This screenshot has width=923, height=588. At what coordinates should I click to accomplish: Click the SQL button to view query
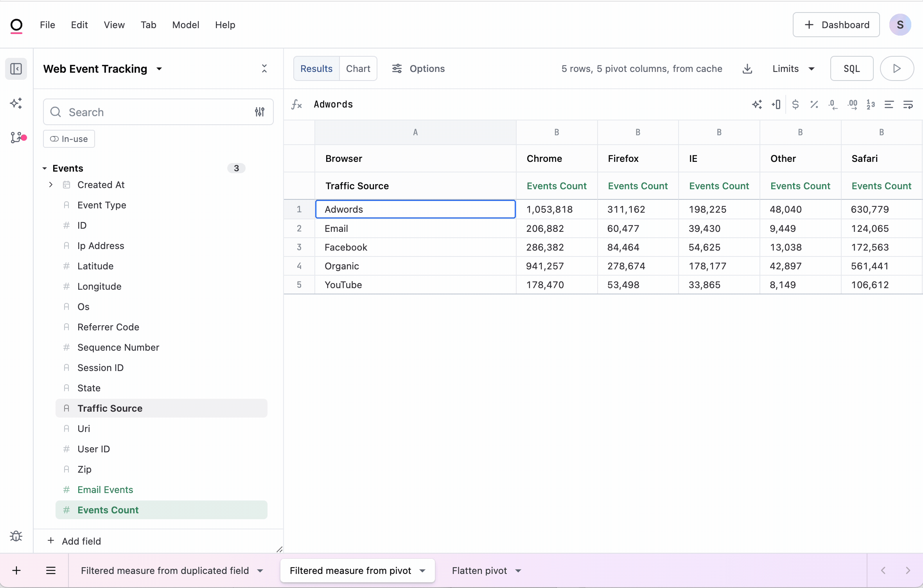tap(852, 69)
